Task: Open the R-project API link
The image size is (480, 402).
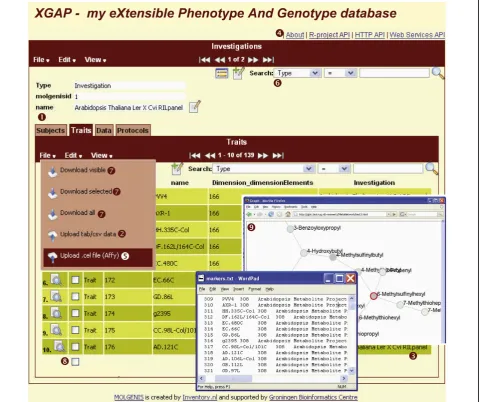Action: tap(329, 35)
